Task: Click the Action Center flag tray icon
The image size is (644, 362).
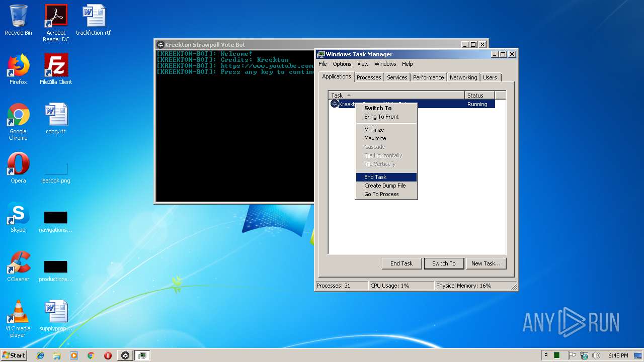Action: point(572,355)
